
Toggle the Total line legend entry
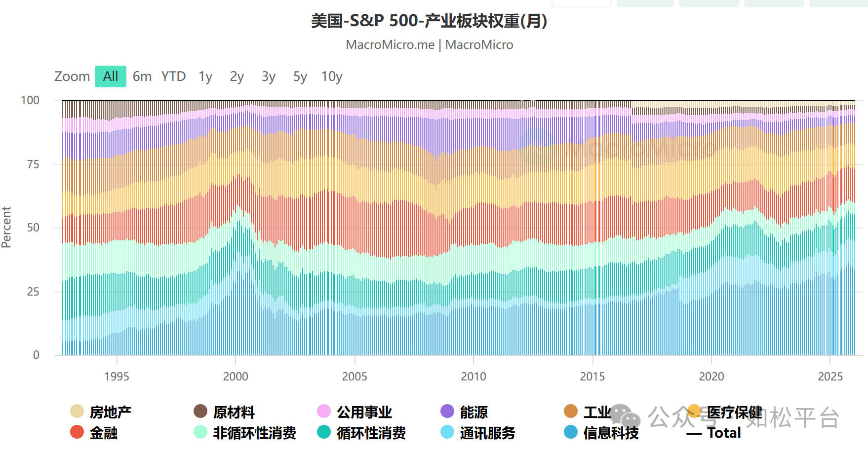coord(714,433)
